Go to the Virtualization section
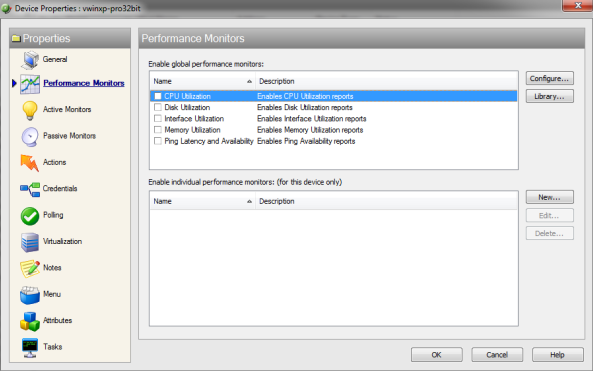Viewport: 593px width, 371px height. pyautogui.click(x=62, y=241)
